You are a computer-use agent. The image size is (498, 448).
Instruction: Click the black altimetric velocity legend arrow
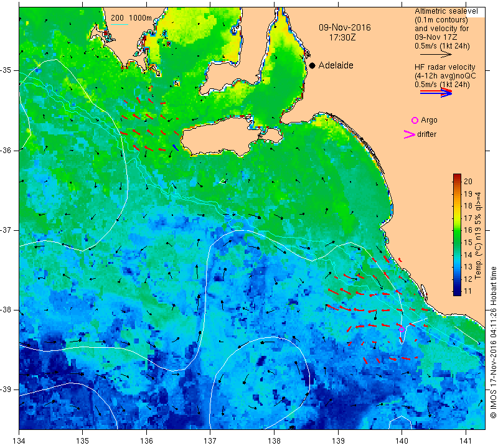click(x=436, y=55)
